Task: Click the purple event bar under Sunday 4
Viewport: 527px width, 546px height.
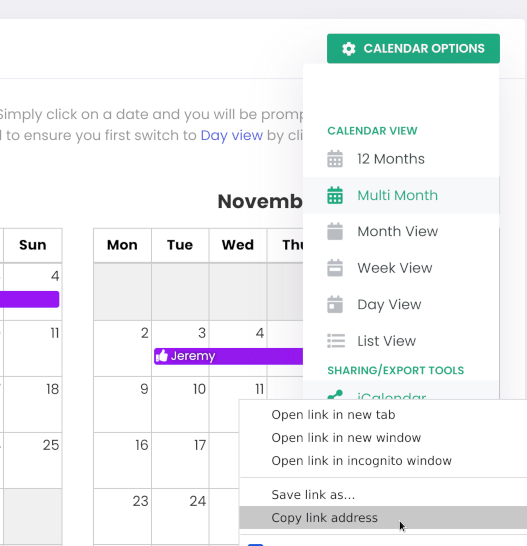Action: pos(29,299)
